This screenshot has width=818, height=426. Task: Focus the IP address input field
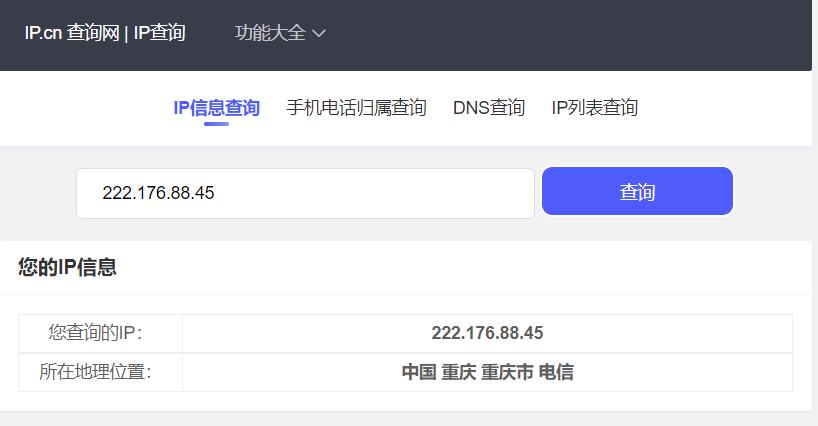point(305,193)
